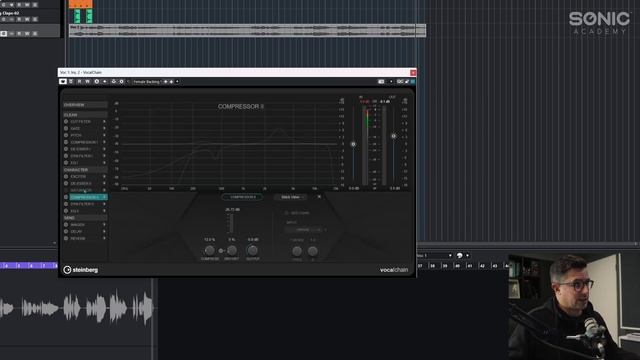Click the side-chain Q knob
Image resolution: width=640 pixels, height=360 pixels.
313,251
